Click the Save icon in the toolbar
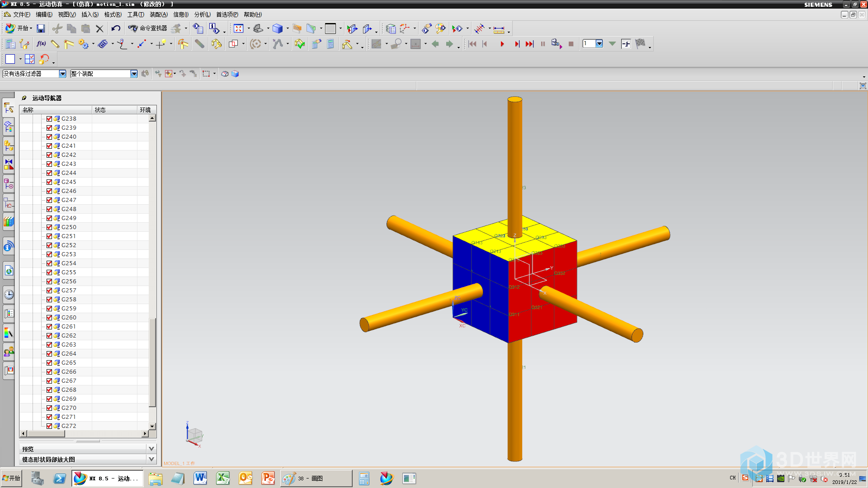 (41, 28)
